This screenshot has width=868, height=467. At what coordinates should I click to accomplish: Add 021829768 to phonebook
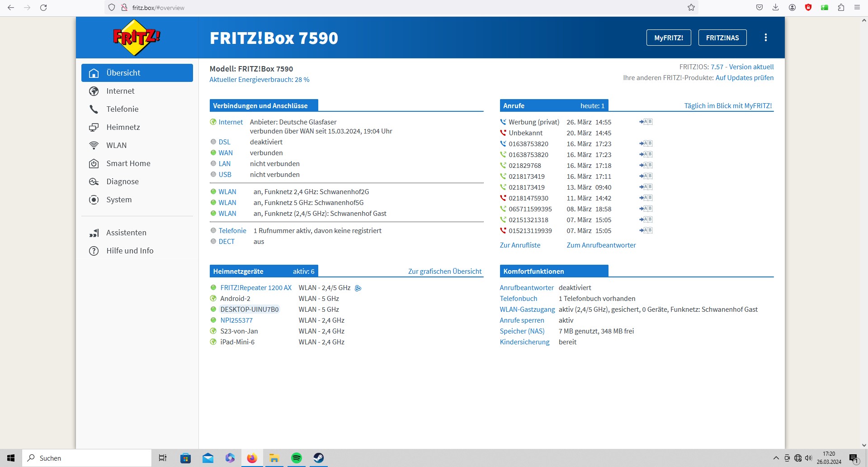click(646, 165)
